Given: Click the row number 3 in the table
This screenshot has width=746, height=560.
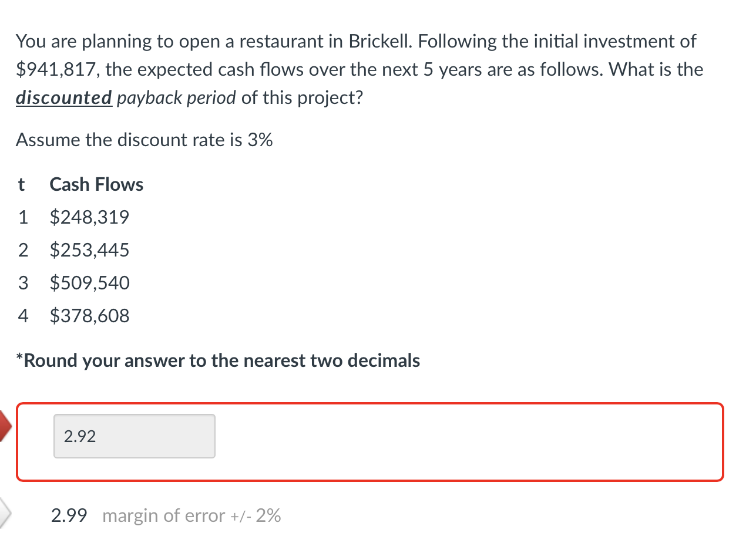Looking at the screenshot, I should point(23,283).
